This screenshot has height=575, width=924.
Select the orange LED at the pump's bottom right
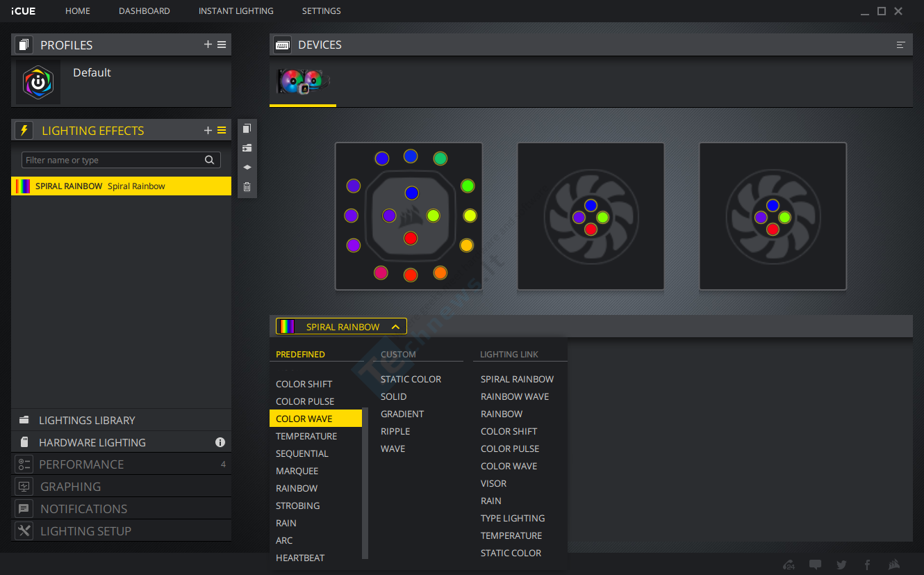(440, 273)
